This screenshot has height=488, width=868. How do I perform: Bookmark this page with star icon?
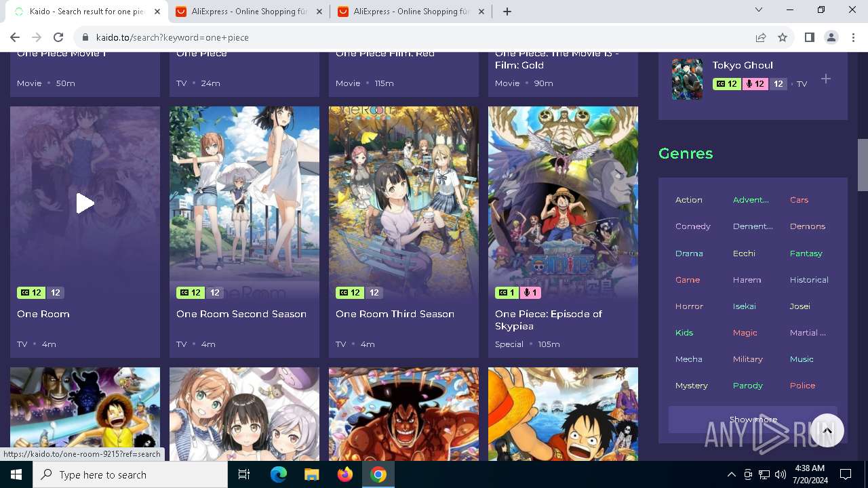pos(783,38)
